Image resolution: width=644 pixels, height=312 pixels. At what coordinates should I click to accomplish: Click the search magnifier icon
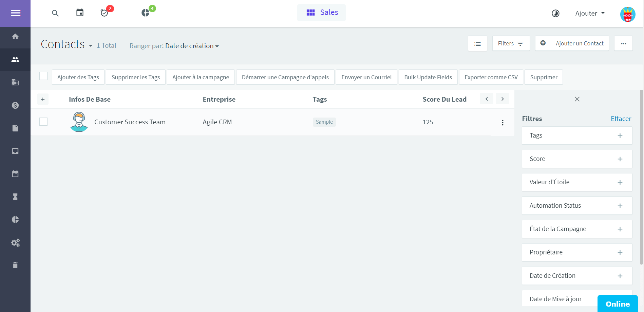coord(55,13)
